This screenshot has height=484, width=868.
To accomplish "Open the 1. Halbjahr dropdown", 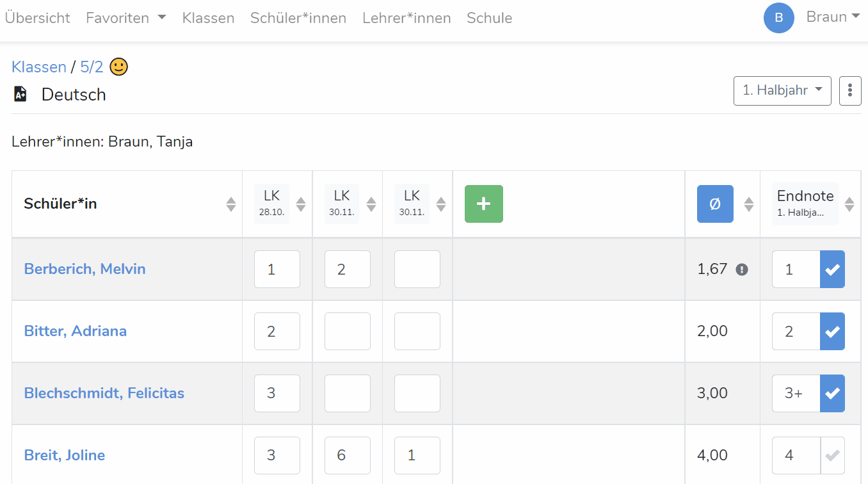I will pyautogui.click(x=782, y=90).
